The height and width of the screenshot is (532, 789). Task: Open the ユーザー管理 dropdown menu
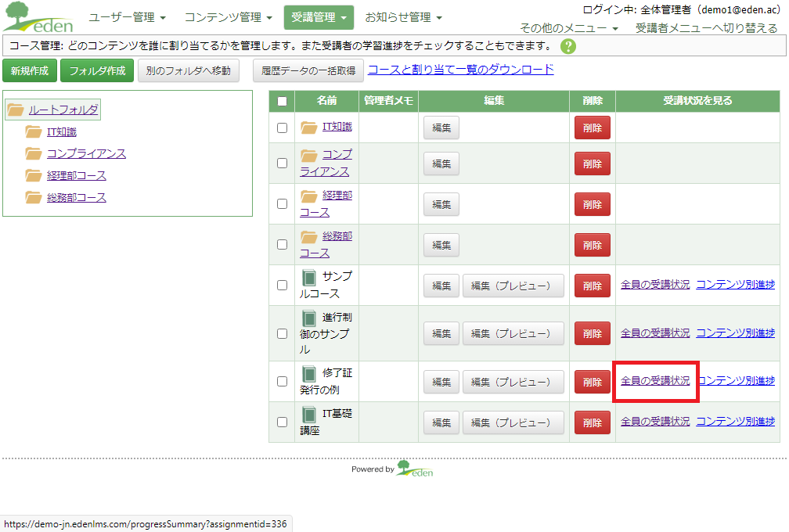(127, 17)
